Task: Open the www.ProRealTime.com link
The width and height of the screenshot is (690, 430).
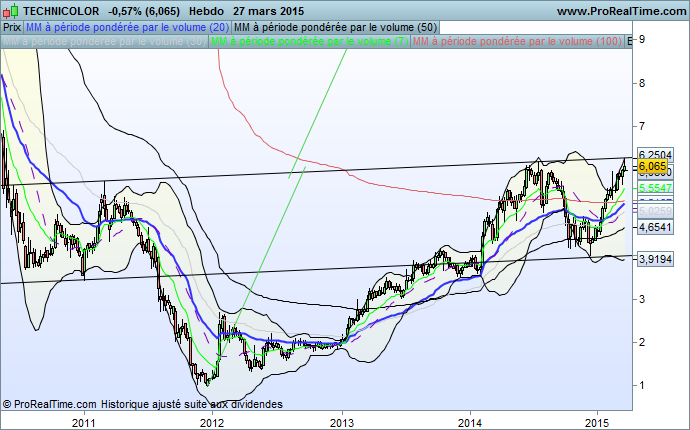Action: pyautogui.click(x=621, y=11)
